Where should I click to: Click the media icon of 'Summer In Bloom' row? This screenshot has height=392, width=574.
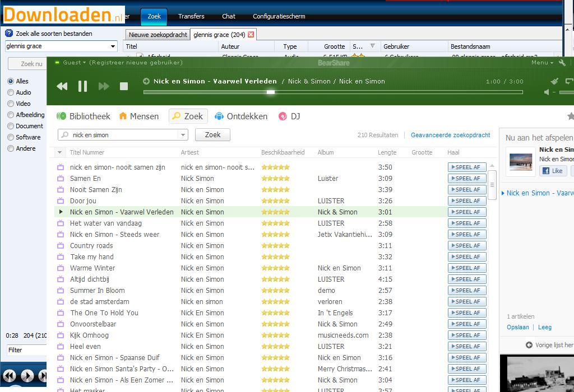(61, 290)
